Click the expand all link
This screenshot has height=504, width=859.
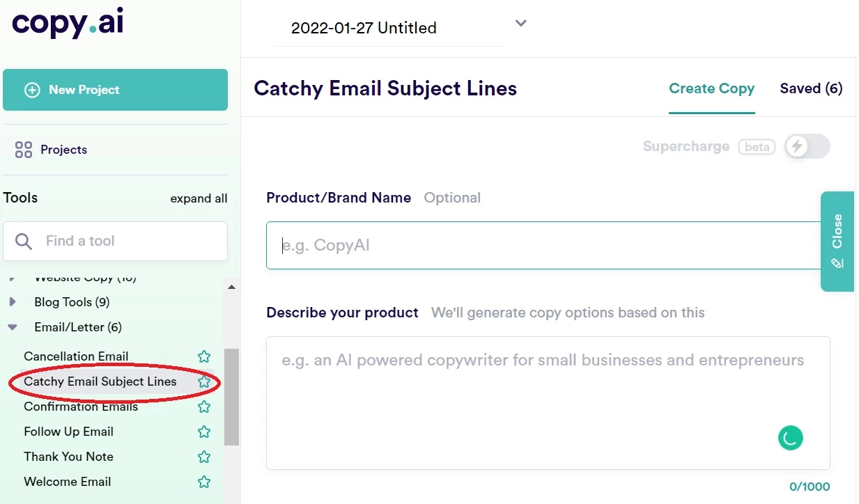(x=199, y=198)
